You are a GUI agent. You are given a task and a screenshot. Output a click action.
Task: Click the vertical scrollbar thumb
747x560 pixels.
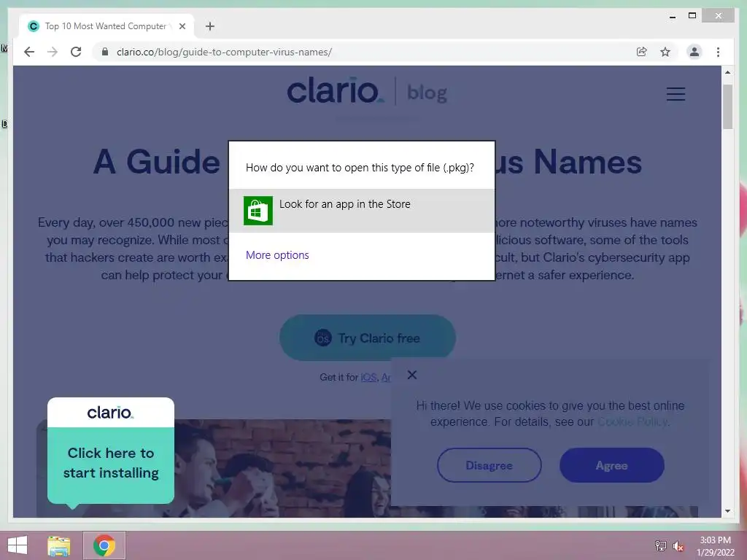coord(727,106)
